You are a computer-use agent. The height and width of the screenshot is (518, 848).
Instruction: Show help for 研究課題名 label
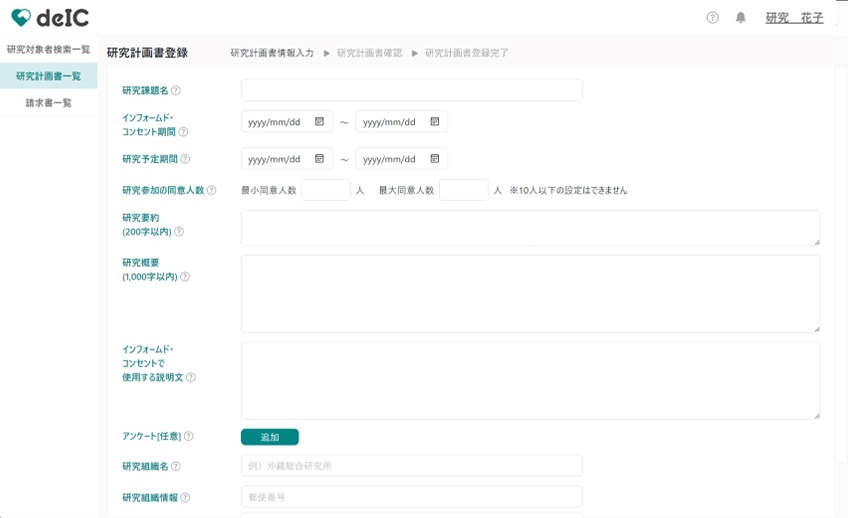point(176,90)
